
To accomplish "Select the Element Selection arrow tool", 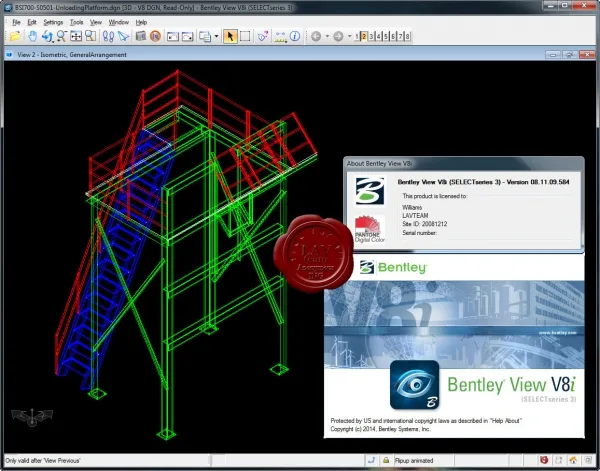I will click(x=230, y=36).
